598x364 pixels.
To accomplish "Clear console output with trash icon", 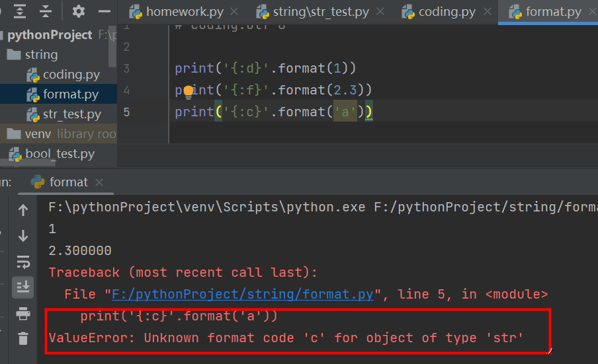I will coord(23,338).
